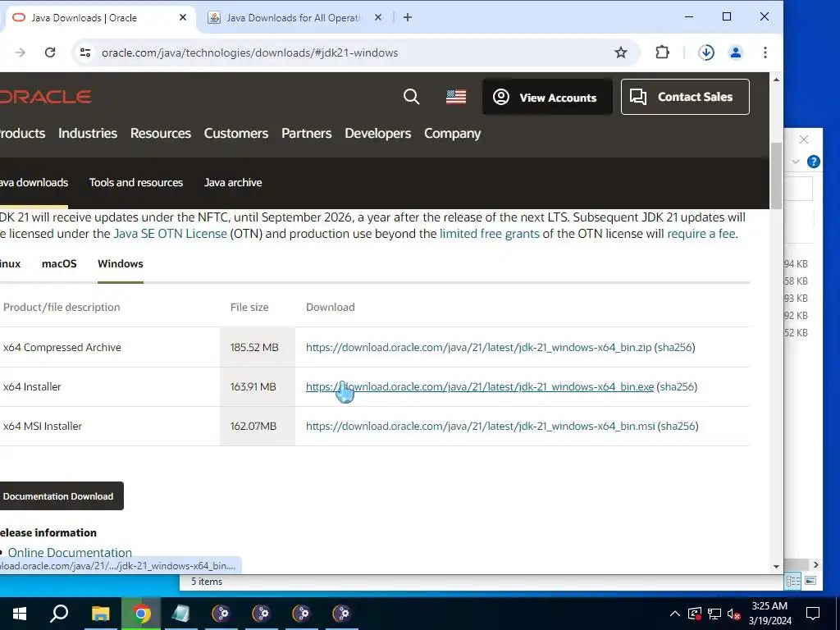
Task: Open the Tools and resources section
Action: tap(136, 183)
